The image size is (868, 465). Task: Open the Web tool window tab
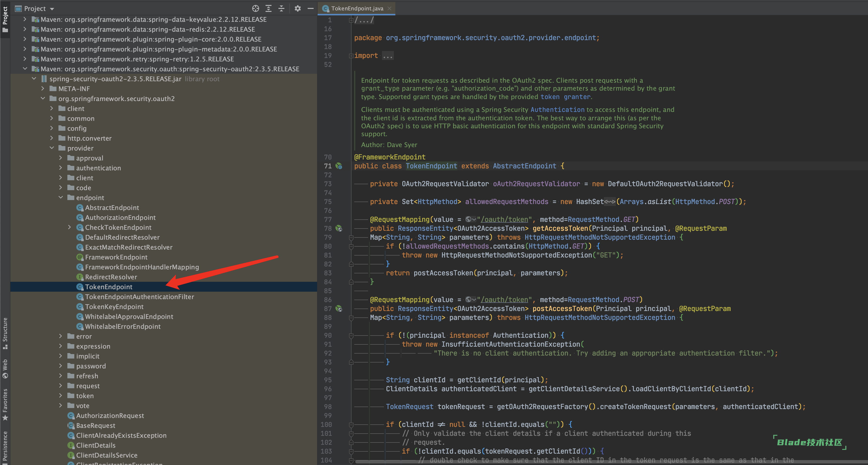(x=5, y=369)
